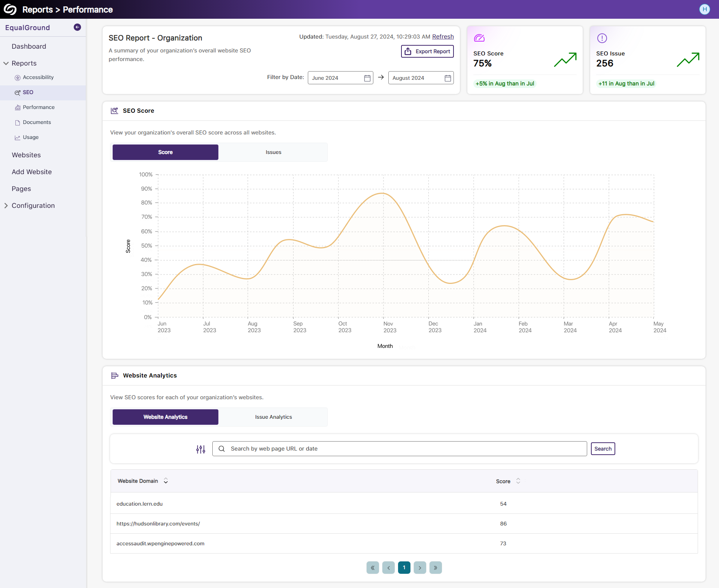This screenshot has width=719, height=588.
Task: Open the Websites sidebar item
Action: (26, 155)
